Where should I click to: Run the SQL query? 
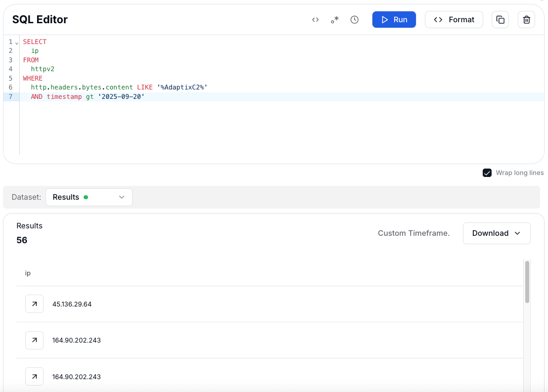click(394, 20)
